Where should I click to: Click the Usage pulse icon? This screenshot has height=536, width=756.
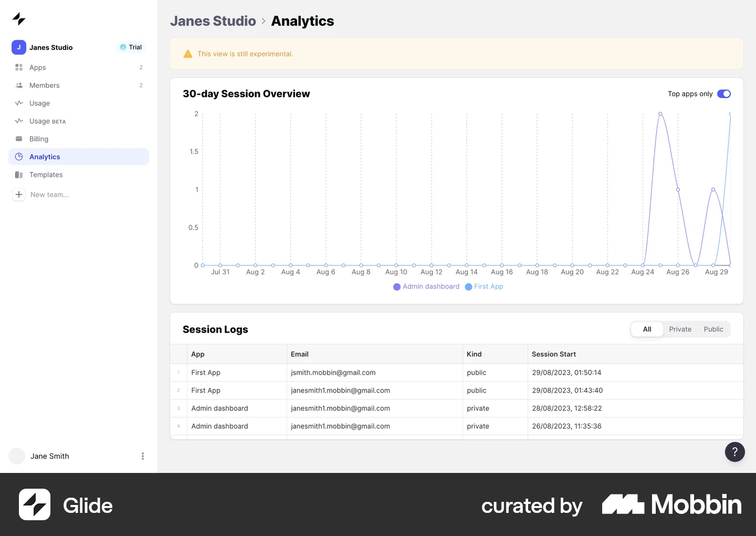click(x=19, y=103)
